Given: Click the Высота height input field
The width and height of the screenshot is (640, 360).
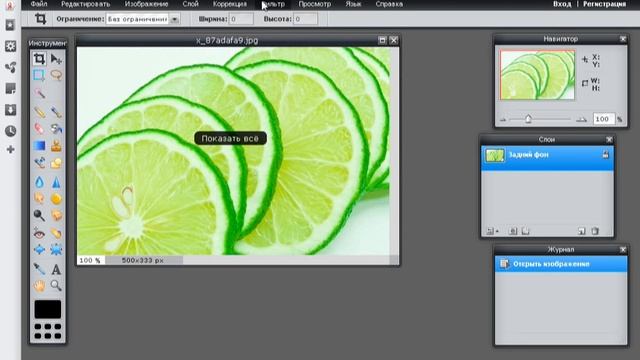Looking at the screenshot, I should 305,19.
